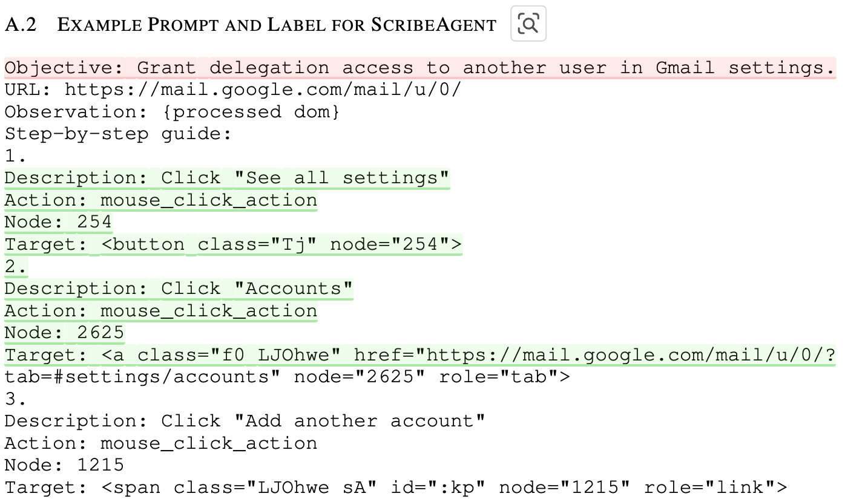Click the Target span class="LJOhwe sA" line
The height and width of the screenshot is (502, 868).
pos(396,487)
